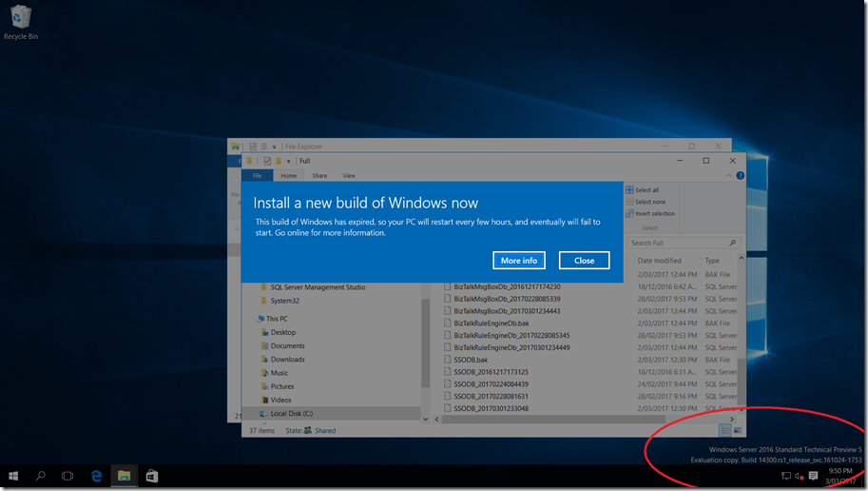Screen dimensions: 868x491
Task: Switch to the Share ribbon tab
Action: pyautogui.click(x=319, y=176)
